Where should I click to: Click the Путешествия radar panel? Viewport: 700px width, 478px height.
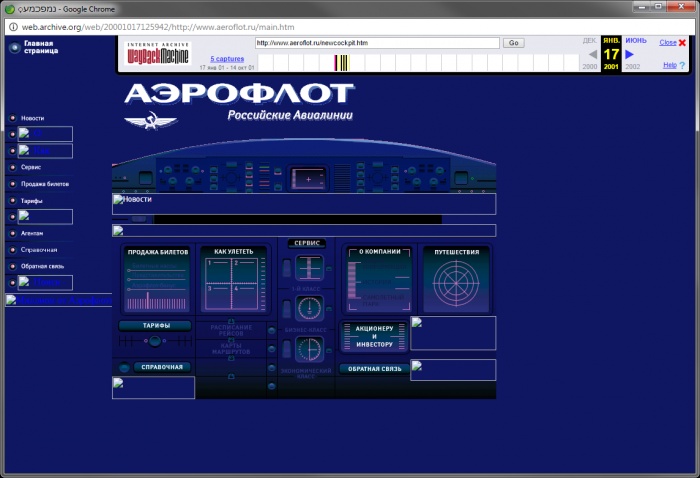455,287
